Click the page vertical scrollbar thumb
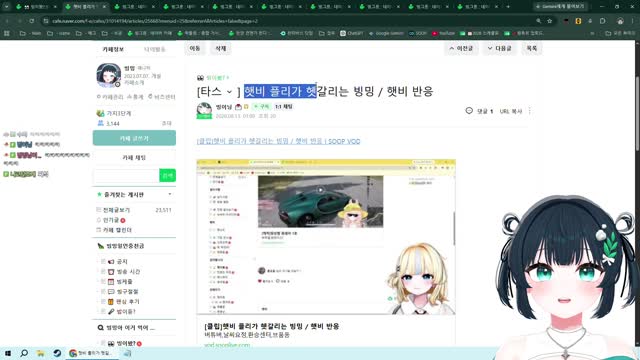Screen dimensions: 640x360 point(637,114)
